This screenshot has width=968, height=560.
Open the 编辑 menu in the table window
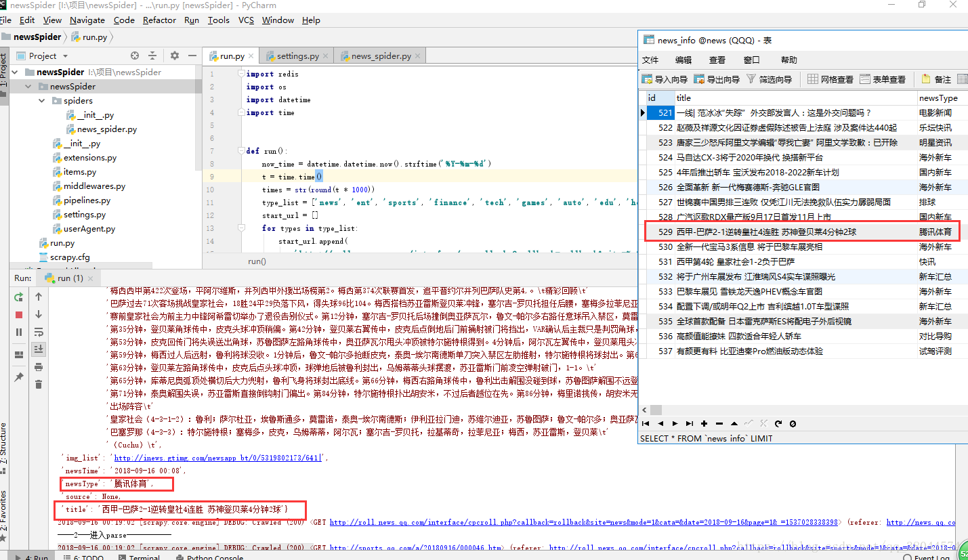[x=683, y=60]
